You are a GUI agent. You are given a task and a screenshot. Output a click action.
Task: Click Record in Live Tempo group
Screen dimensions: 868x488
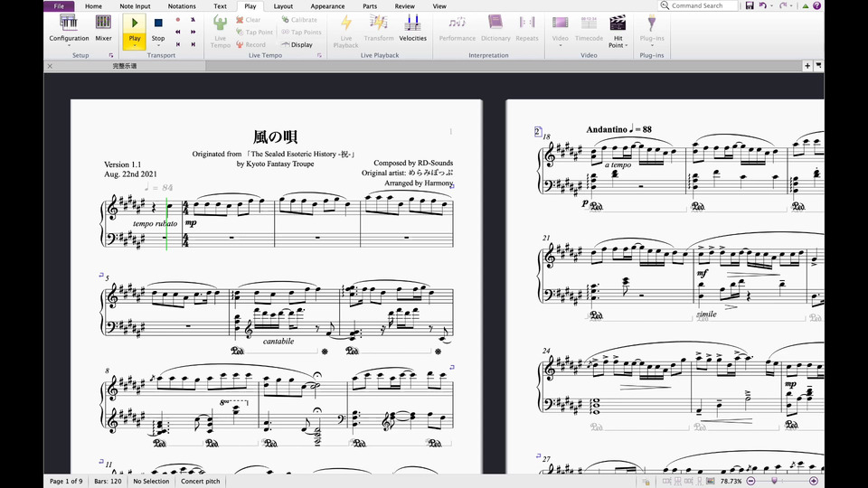(250, 45)
